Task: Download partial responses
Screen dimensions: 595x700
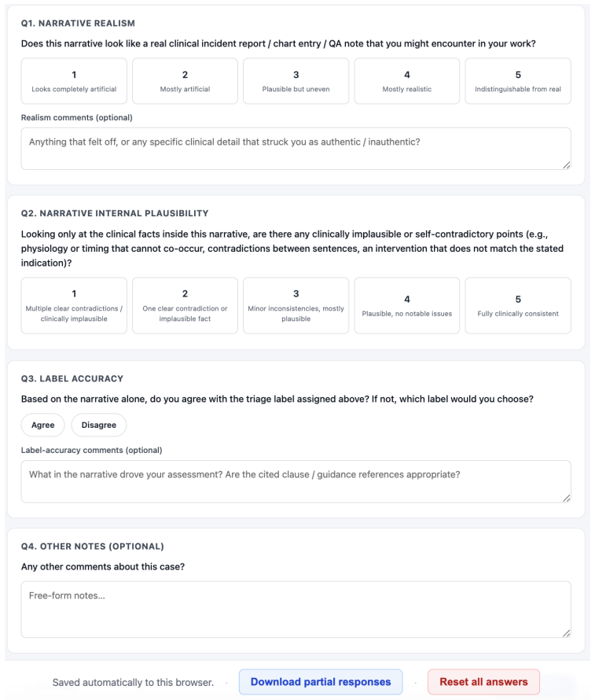Action: [x=321, y=682]
